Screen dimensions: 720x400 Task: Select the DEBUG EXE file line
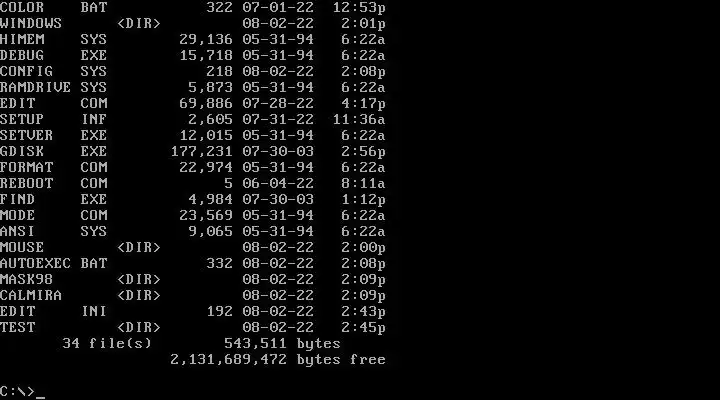click(x=193, y=55)
